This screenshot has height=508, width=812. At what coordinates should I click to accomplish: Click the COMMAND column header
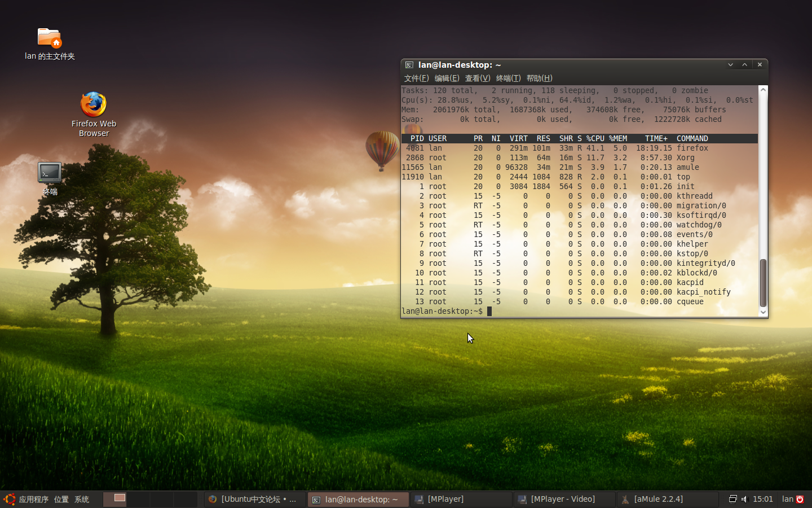coord(692,138)
